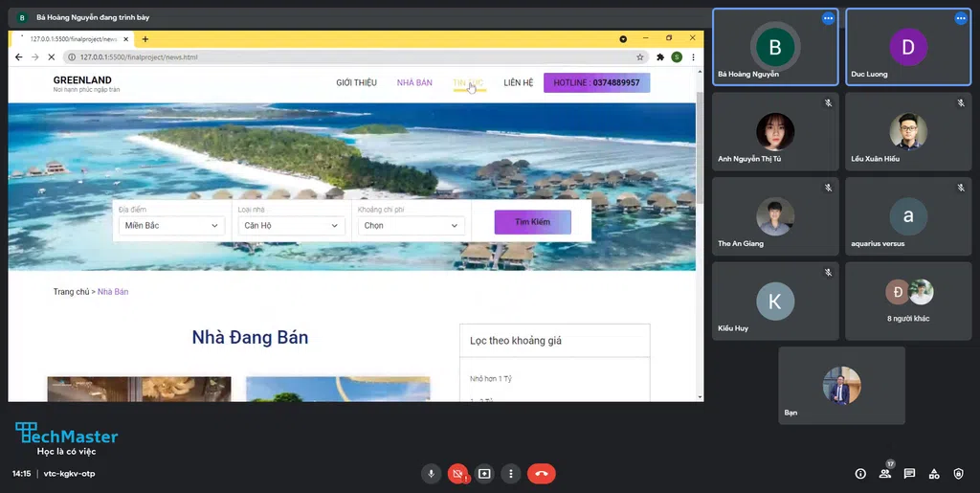Viewport: 980px width, 493px height.
Task: Open the activities icon
Action: [x=934, y=474]
